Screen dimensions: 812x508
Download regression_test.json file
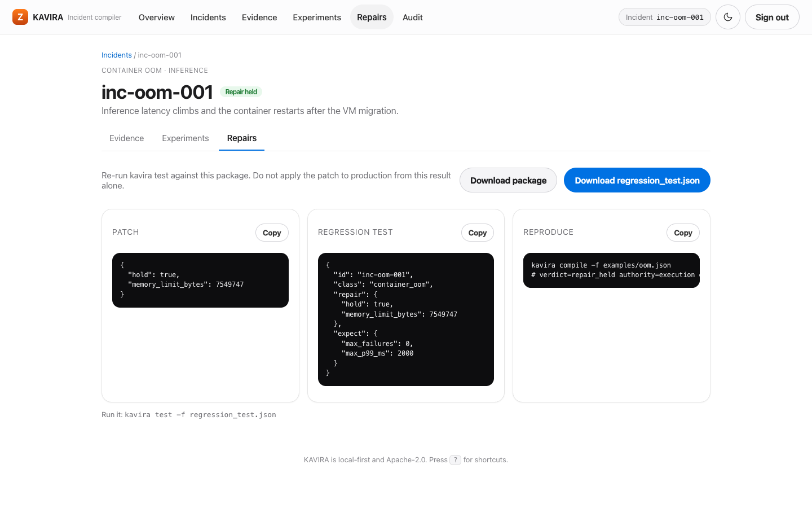pyautogui.click(x=637, y=180)
